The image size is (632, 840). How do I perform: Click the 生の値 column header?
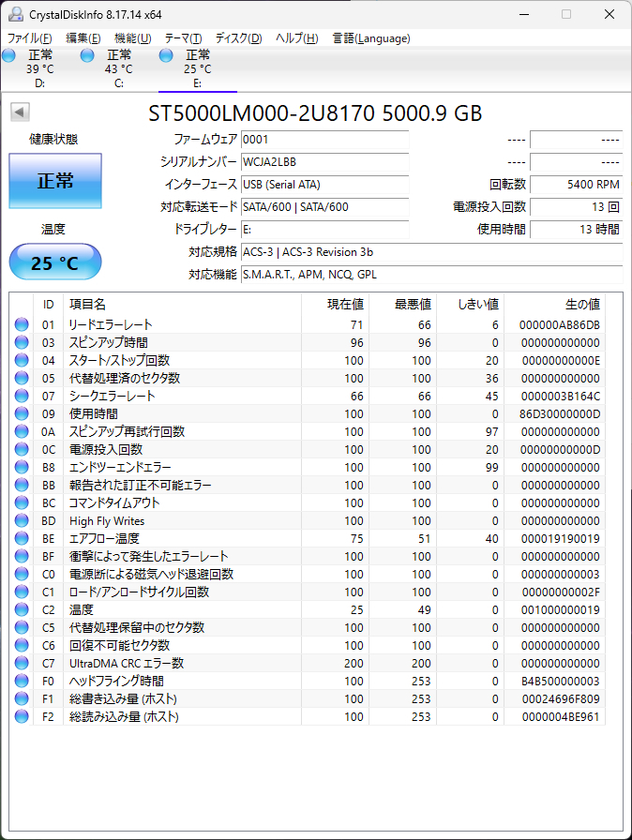click(x=581, y=305)
